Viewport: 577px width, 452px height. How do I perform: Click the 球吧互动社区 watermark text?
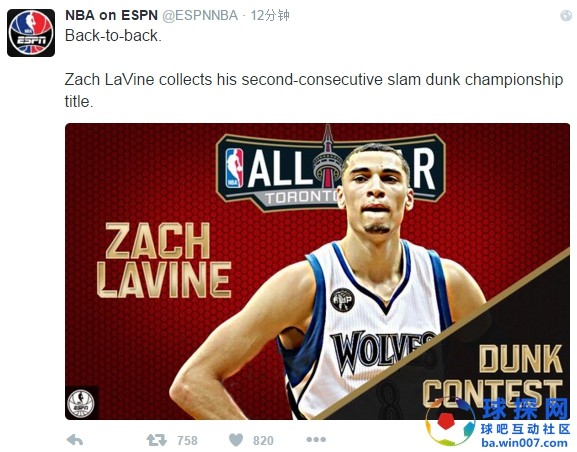pos(525,429)
